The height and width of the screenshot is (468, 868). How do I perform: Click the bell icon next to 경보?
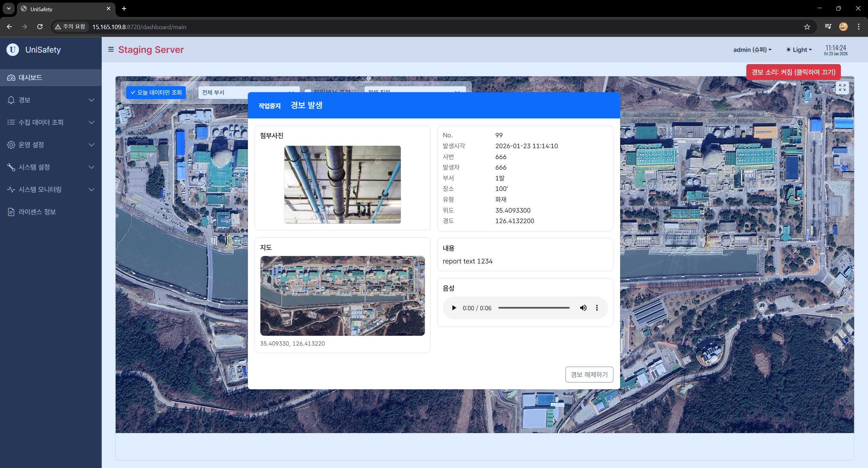[11, 100]
